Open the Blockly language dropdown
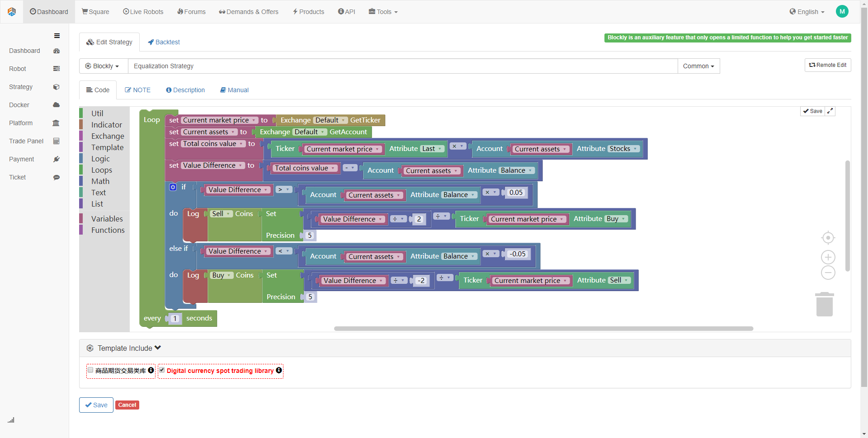This screenshot has width=868, height=438. pyautogui.click(x=104, y=66)
